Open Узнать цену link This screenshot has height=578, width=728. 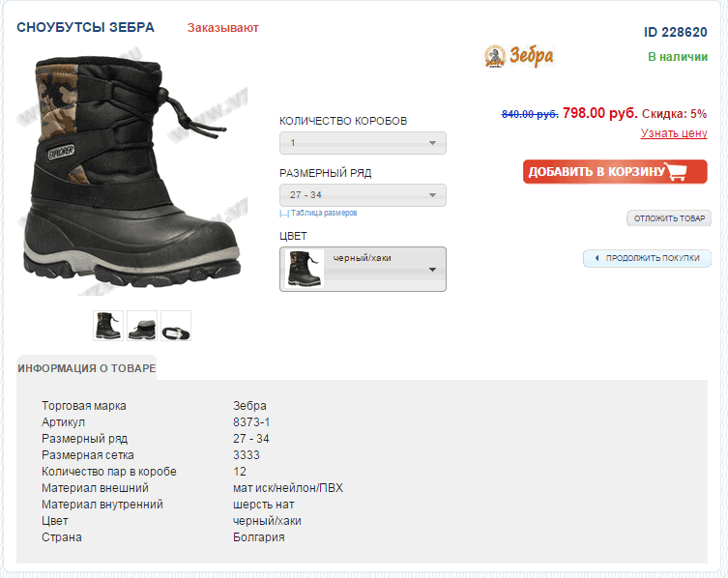tap(674, 133)
